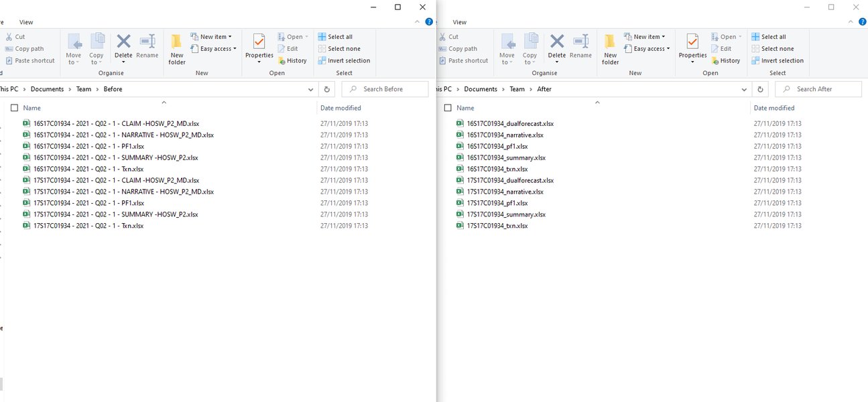Click Documents in the Before window breadcrumb

pyautogui.click(x=47, y=89)
